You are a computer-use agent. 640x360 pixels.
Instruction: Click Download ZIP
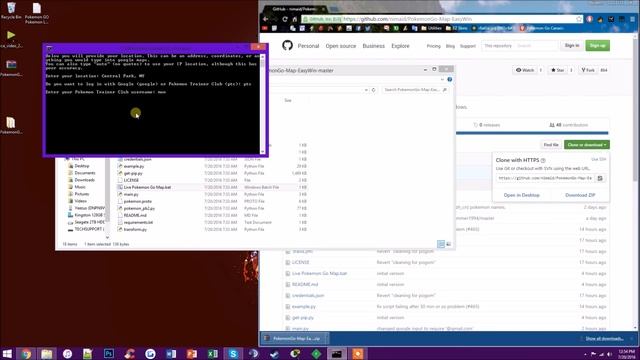coord(580,195)
